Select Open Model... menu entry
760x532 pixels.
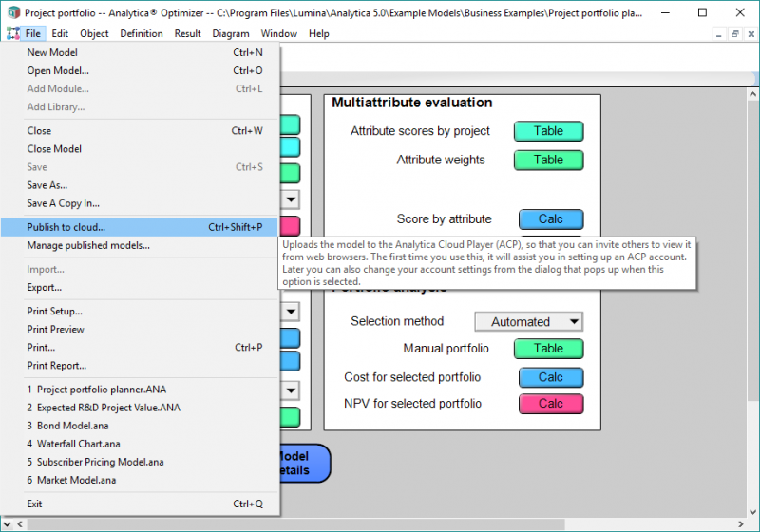(x=140, y=70)
